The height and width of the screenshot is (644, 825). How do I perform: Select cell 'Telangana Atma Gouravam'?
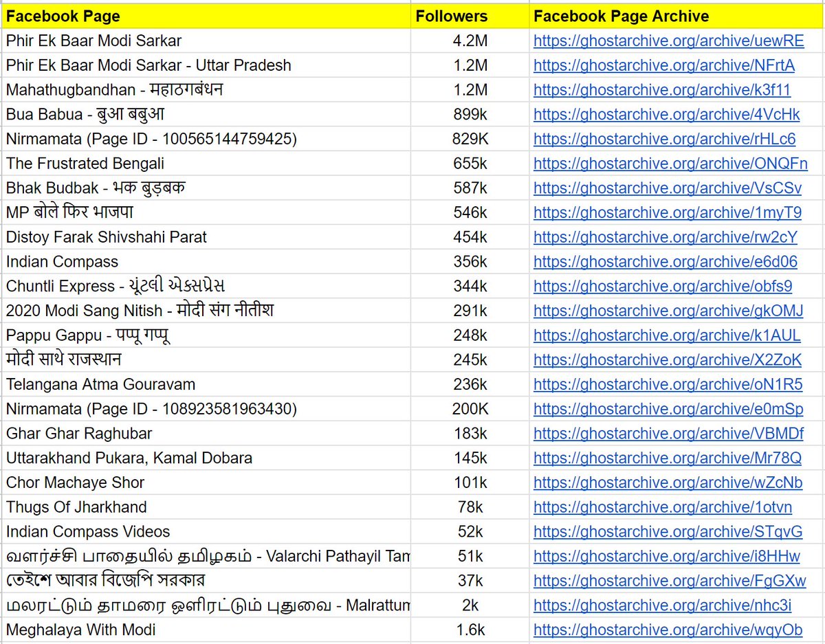tap(206, 384)
